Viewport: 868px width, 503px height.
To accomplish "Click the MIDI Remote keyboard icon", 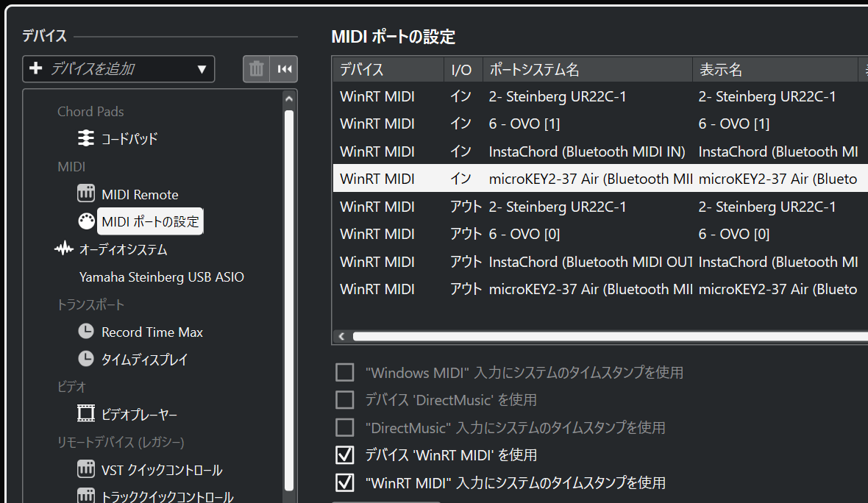I will click(x=86, y=193).
